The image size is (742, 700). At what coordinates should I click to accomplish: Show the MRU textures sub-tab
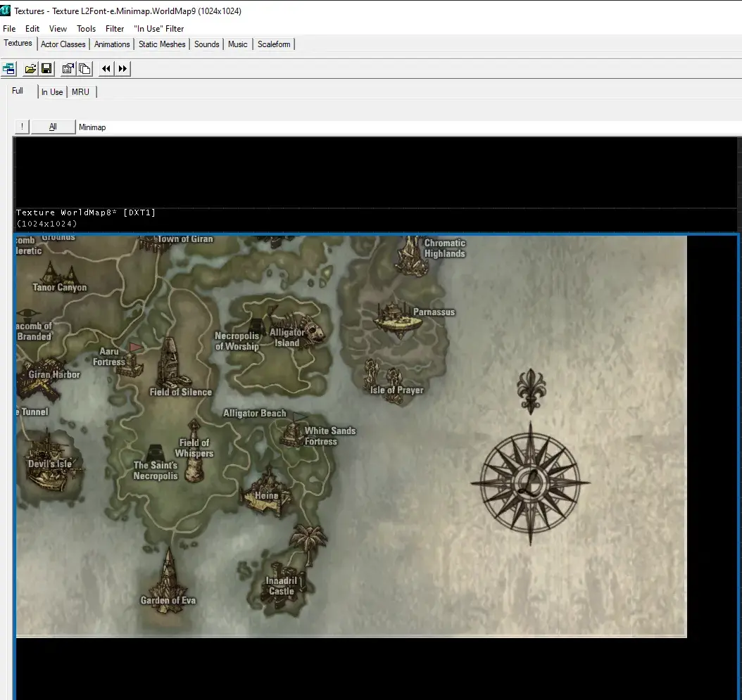(x=80, y=91)
